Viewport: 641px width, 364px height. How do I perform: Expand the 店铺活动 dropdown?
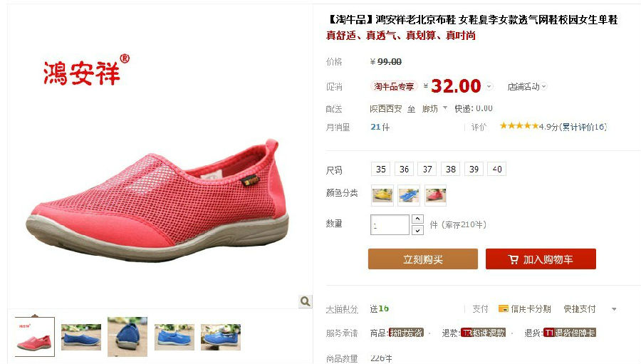[x=526, y=87]
